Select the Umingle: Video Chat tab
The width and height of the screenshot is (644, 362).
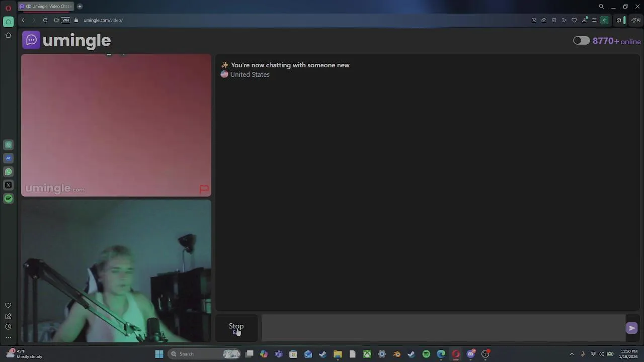click(46, 6)
